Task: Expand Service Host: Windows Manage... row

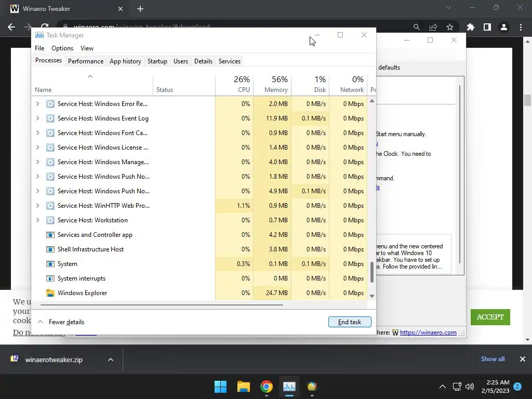Action: pyautogui.click(x=37, y=162)
